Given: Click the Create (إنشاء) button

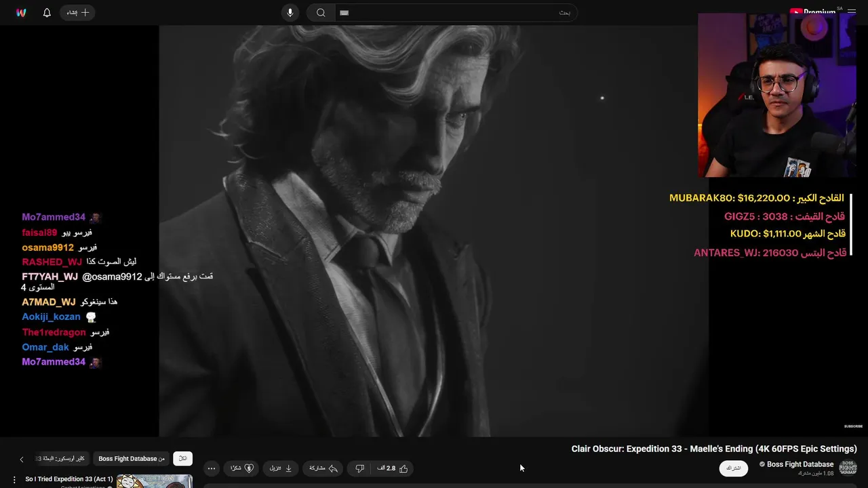Looking at the screenshot, I should tap(77, 13).
